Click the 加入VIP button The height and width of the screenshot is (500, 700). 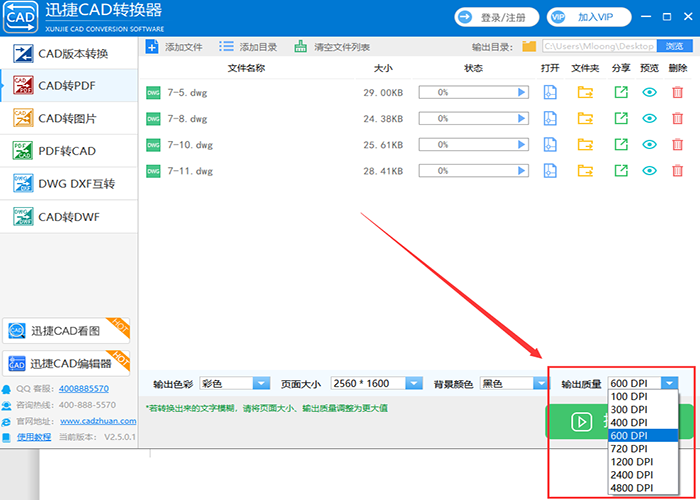pos(589,17)
